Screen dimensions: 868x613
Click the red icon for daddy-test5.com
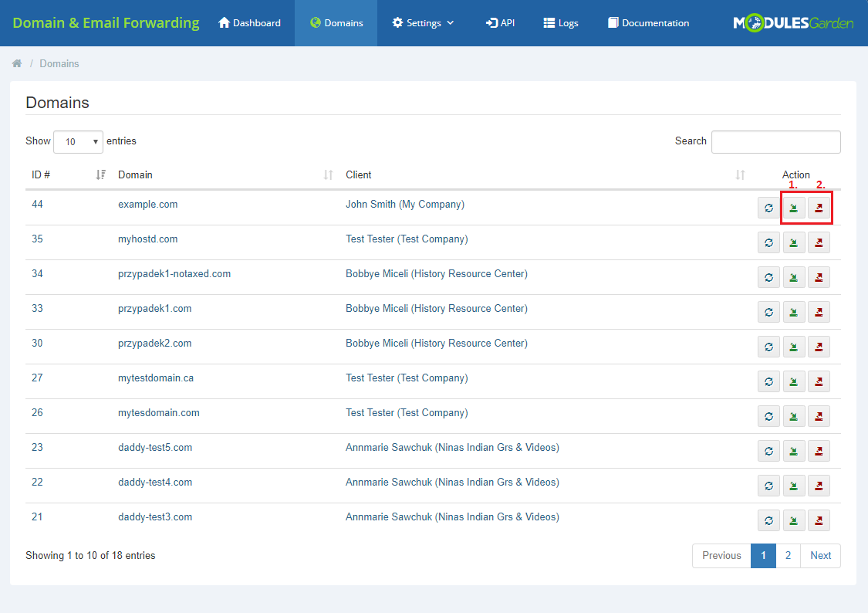coord(819,452)
